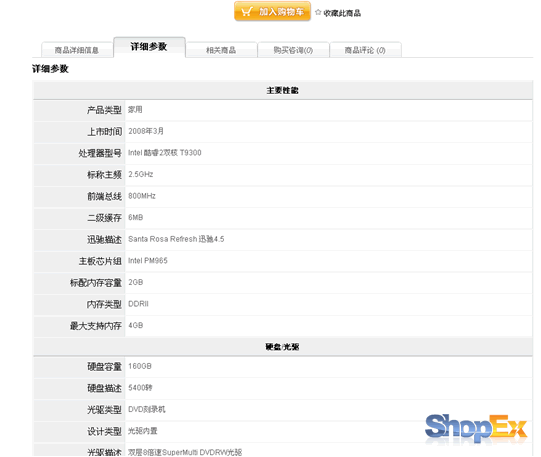This screenshot has width=541, height=457.
Task: Click the 加入购物车 add-to-cart button
Action: pyautogui.click(x=272, y=11)
